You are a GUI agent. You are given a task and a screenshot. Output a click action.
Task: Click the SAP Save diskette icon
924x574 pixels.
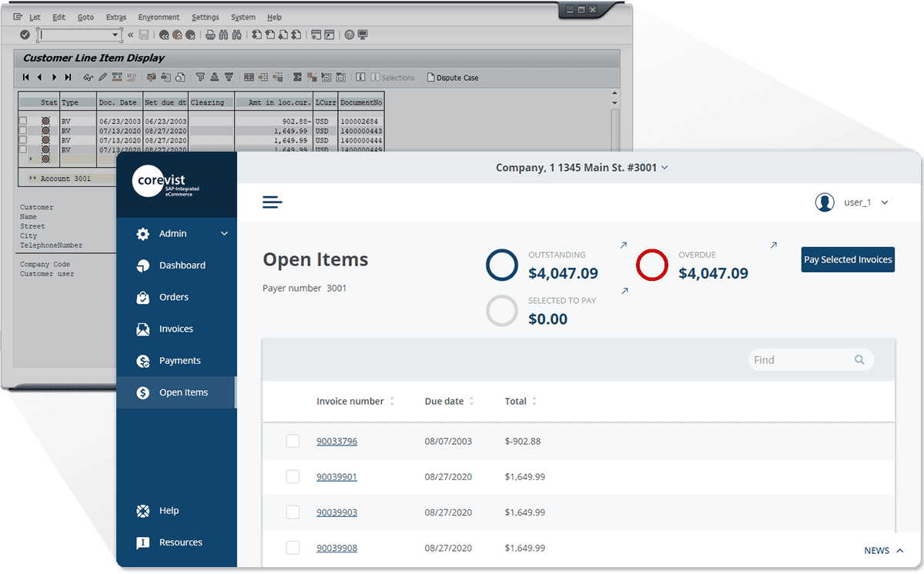143,35
